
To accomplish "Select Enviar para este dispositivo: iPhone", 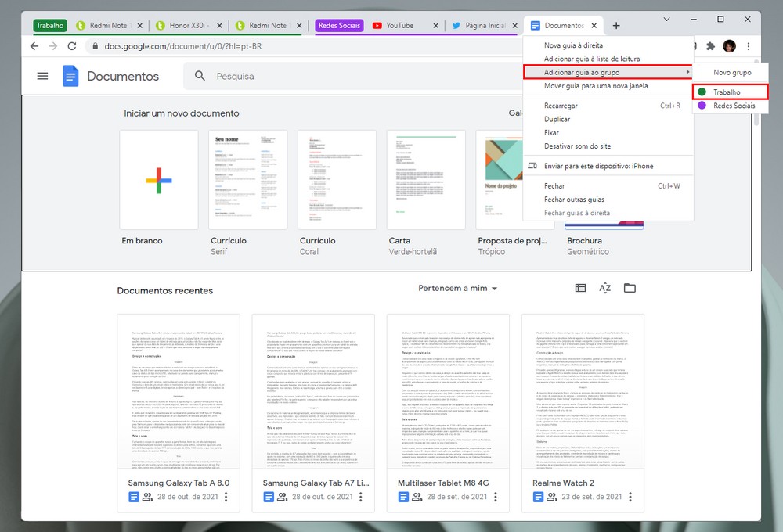I will click(x=608, y=166).
